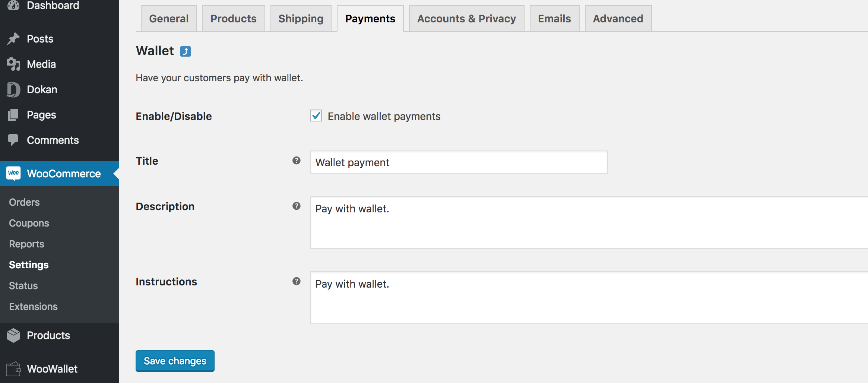Uncheck Enable wallet payments checkbox
The width and height of the screenshot is (868, 383).
pos(316,116)
